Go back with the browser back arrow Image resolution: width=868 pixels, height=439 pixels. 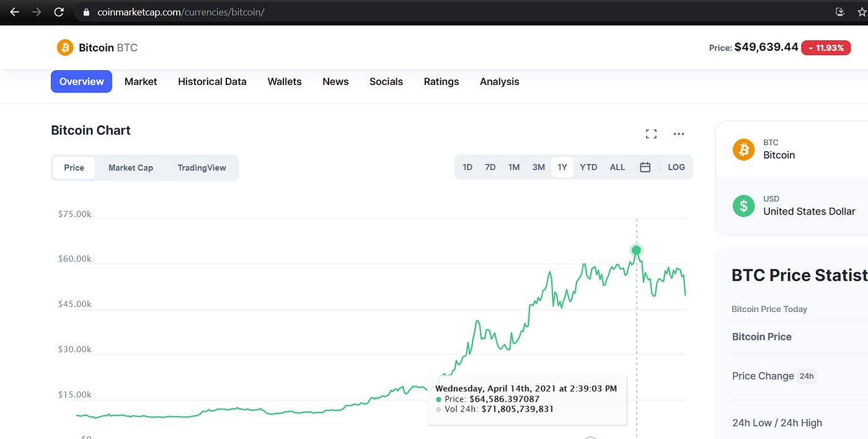(14, 12)
